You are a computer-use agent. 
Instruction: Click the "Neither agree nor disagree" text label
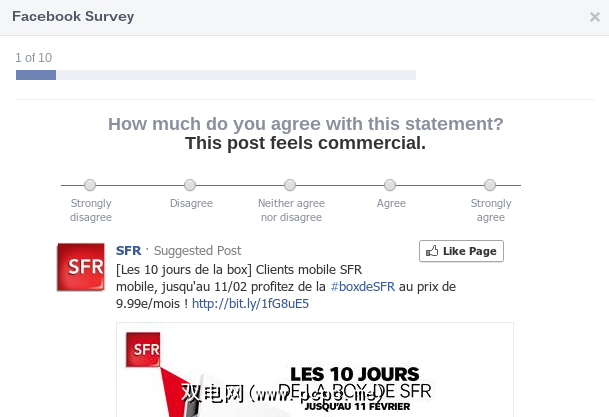[x=290, y=210]
